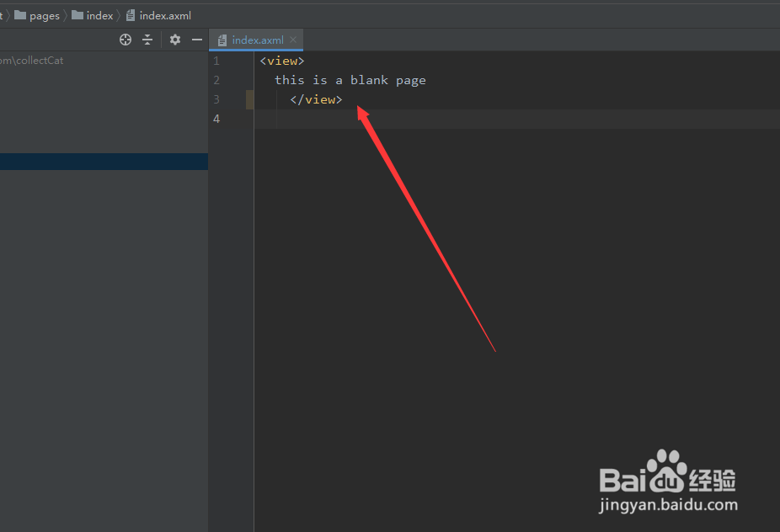Expand the index breadcrumb entry

pyautogui.click(x=99, y=15)
